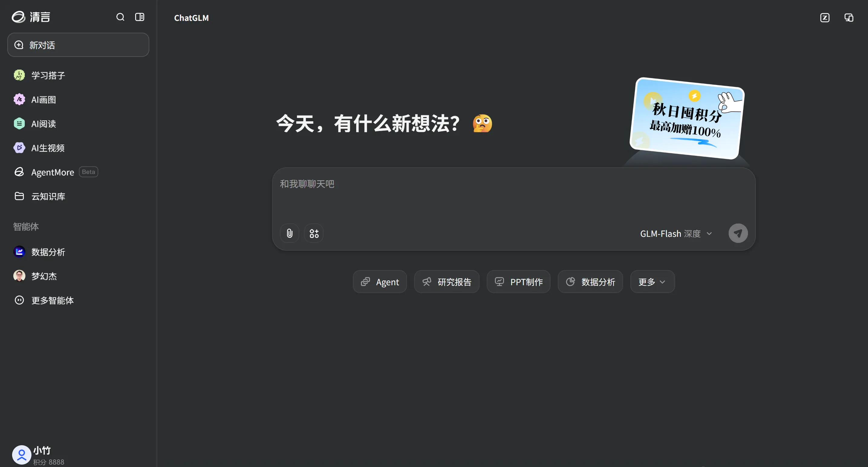Click the ChatGLM title

tap(191, 18)
